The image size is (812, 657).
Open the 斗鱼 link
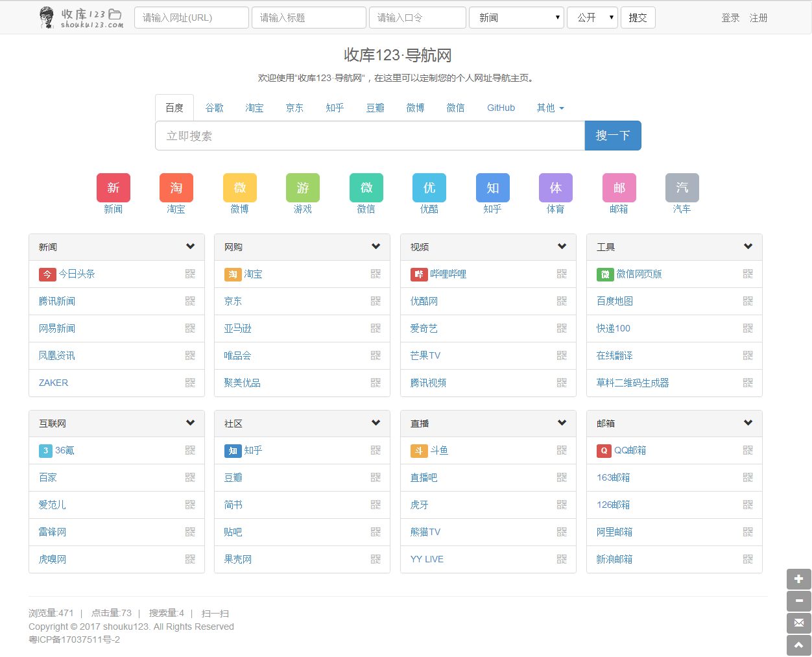click(439, 450)
